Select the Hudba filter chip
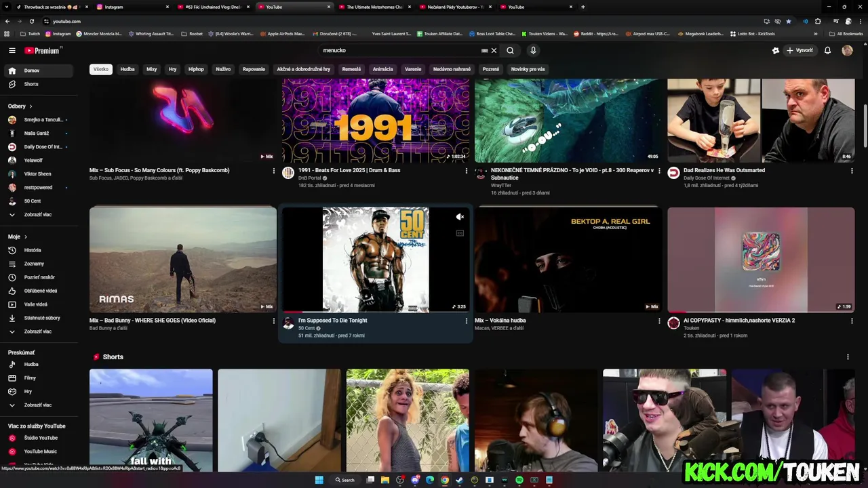 point(127,69)
